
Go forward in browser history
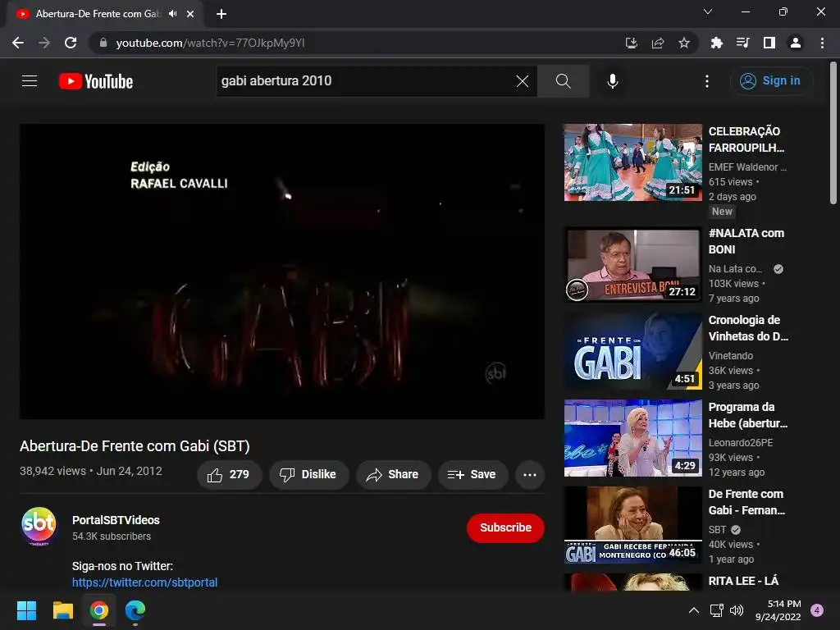click(44, 43)
